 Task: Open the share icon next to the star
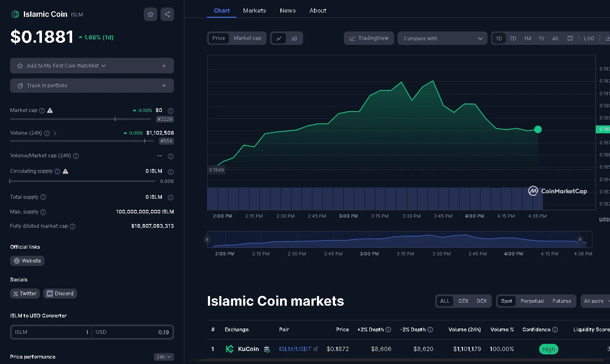(167, 14)
